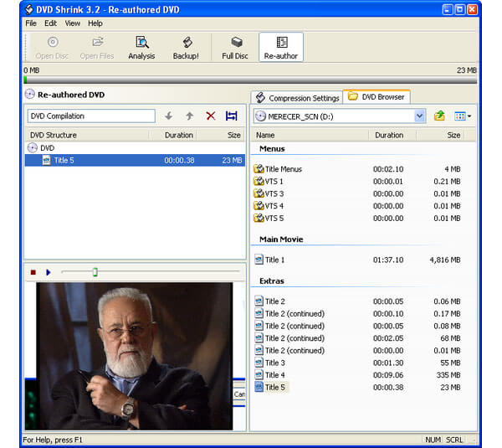This screenshot has width=502, height=448.
Task: Select the DVD Browser tab
Action: [x=376, y=97]
